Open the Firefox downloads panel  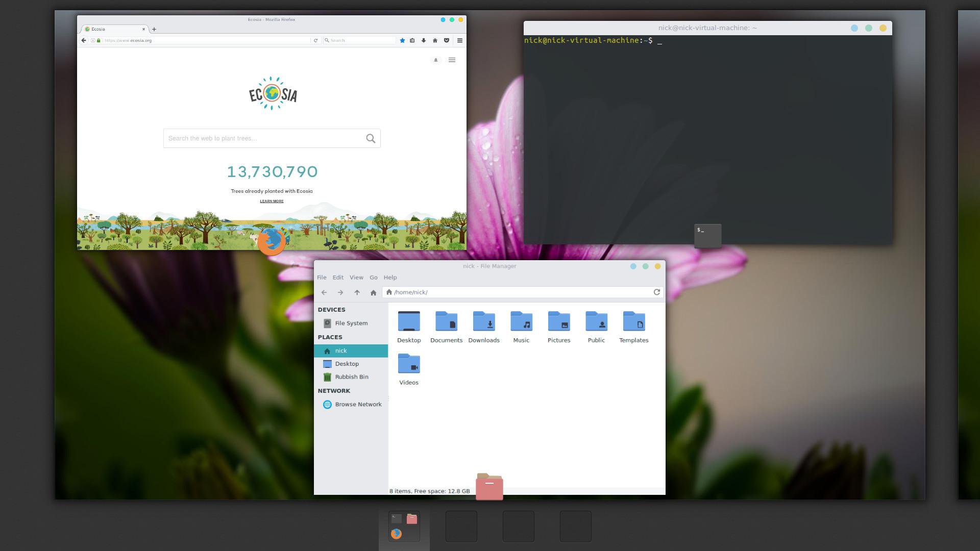[424, 40]
